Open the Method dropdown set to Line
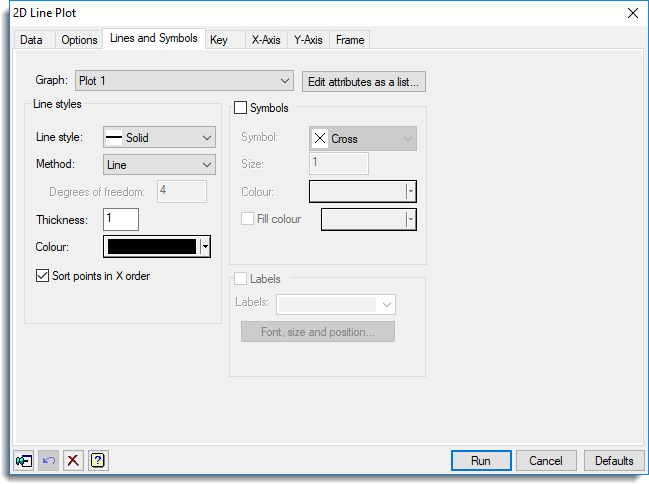The height and width of the screenshot is (484, 649). [160, 164]
